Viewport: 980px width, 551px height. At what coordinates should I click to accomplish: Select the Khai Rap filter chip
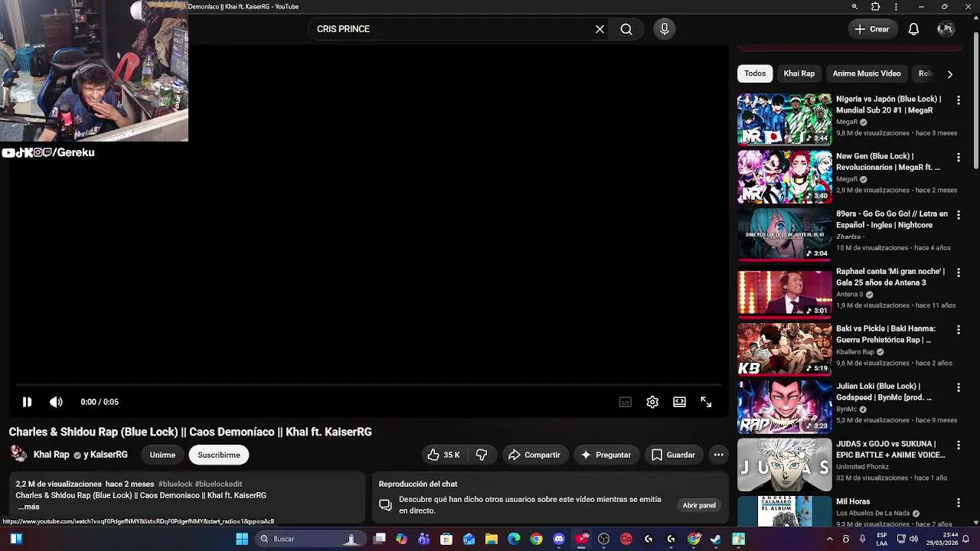point(799,73)
